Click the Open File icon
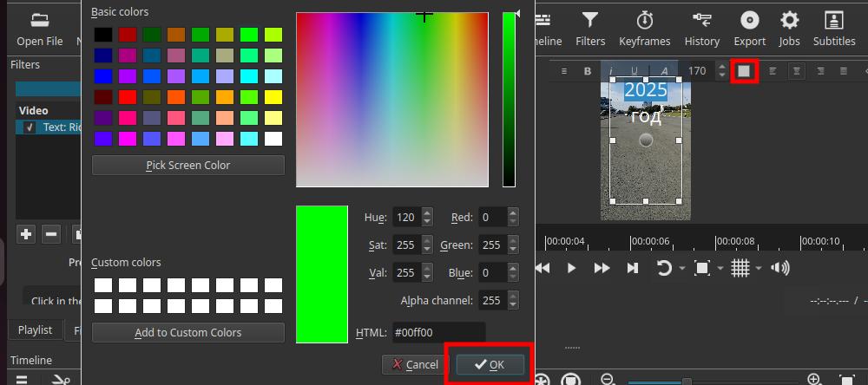Viewport: 868px width, 385px height. (39, 28)
